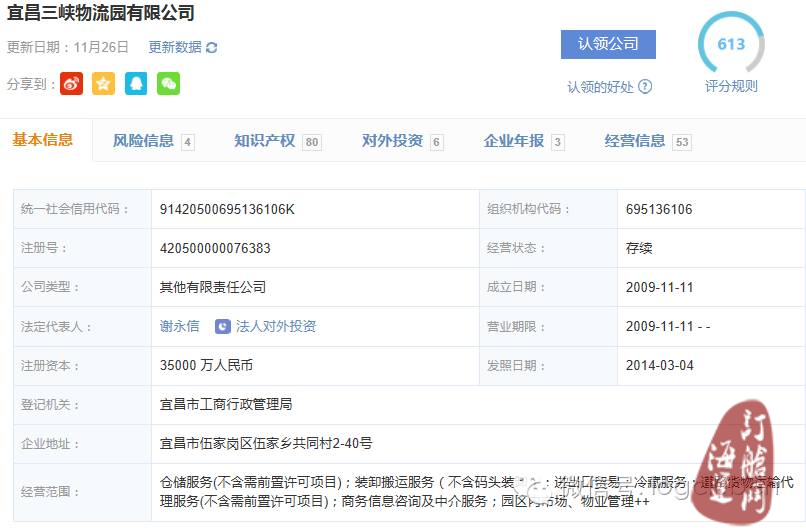Viewport: 806px width, 528px height.
Task: Share to QZone via yellow star icon
Action: (x=103, y=83)
